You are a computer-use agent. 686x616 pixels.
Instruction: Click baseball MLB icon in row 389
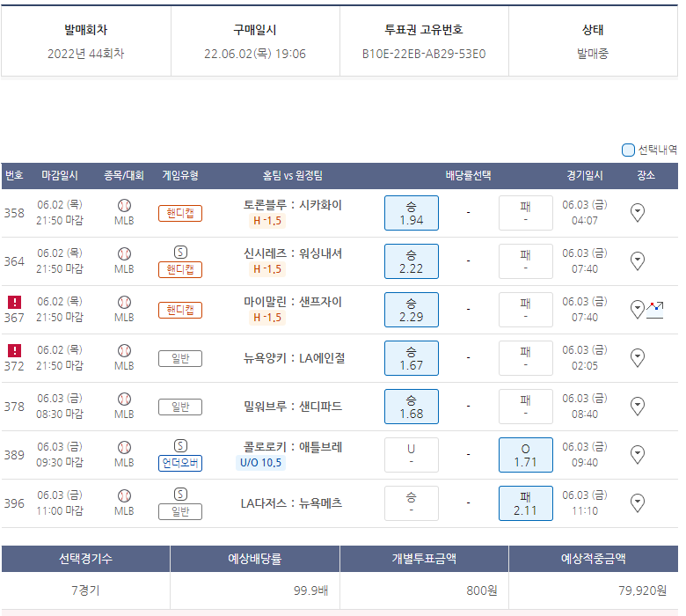point(124,447)
